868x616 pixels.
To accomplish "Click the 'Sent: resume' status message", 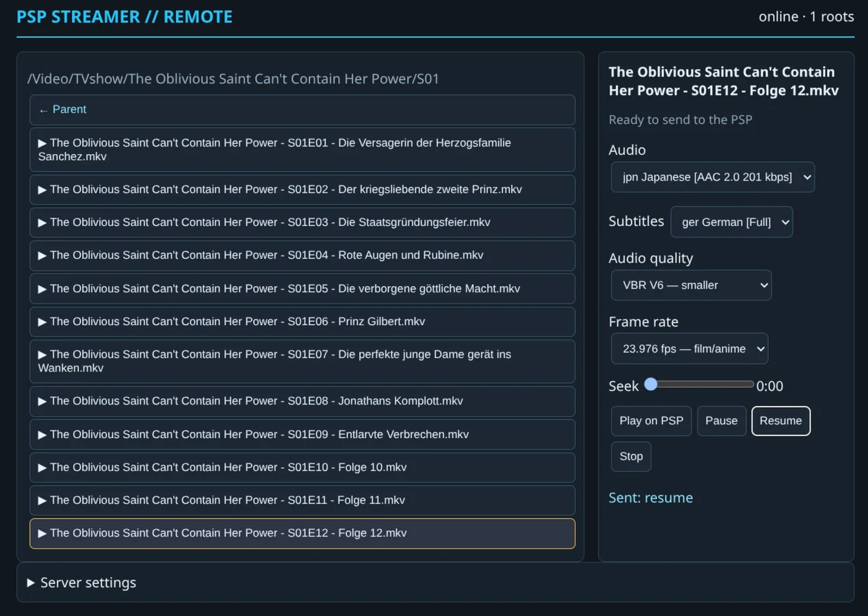I will click(650, 498).
